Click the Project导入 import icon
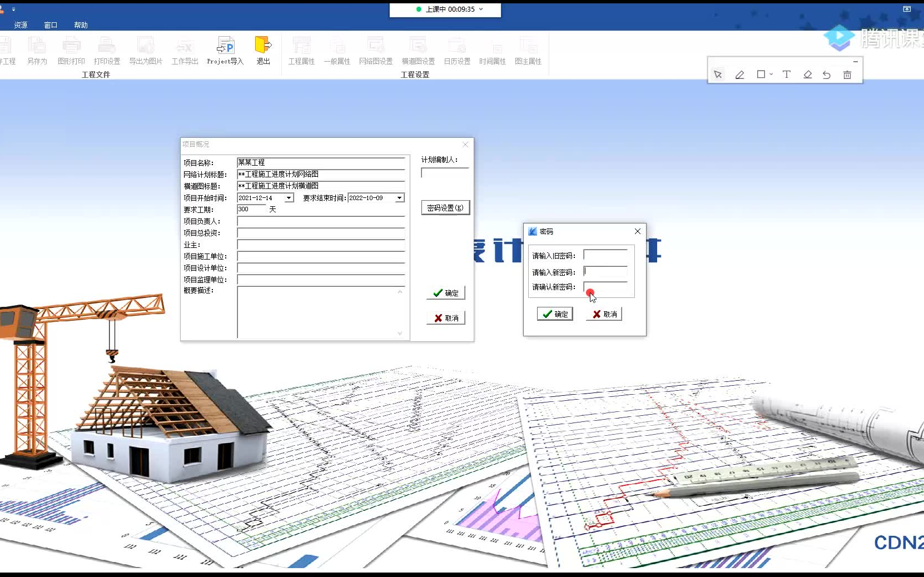Image resolution: width=924 pixels, height=577 pixels. coord(225,51)
